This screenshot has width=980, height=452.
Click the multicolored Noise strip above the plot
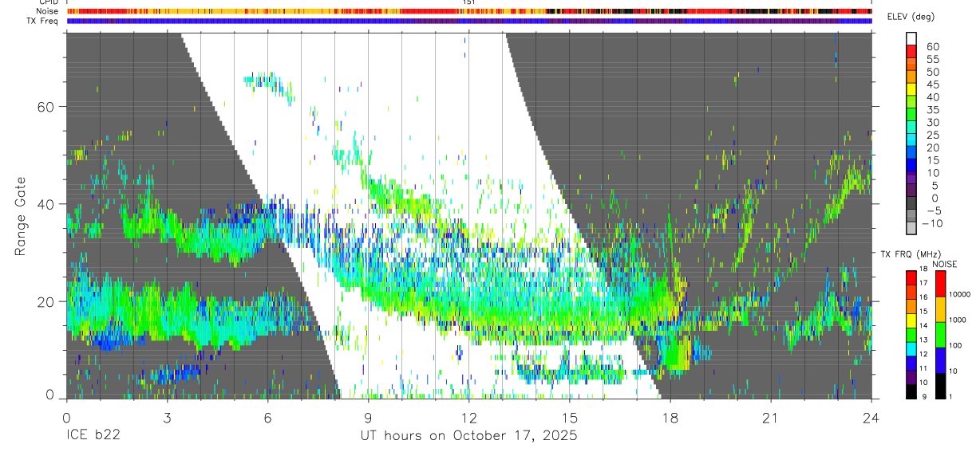pos(469,12)
